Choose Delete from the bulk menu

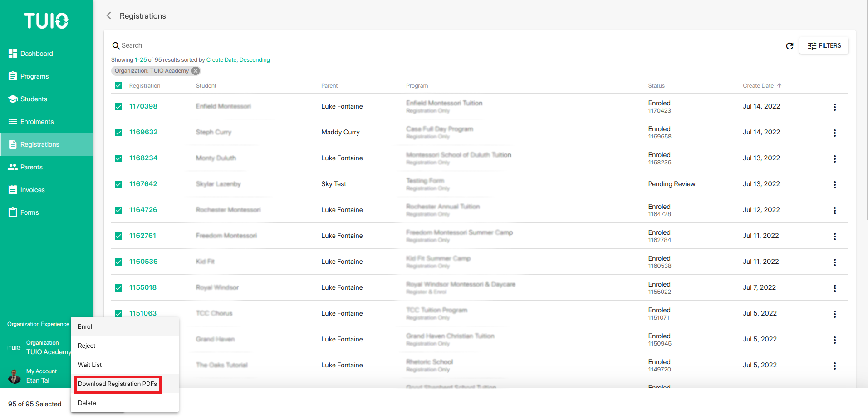click(125, 403)
